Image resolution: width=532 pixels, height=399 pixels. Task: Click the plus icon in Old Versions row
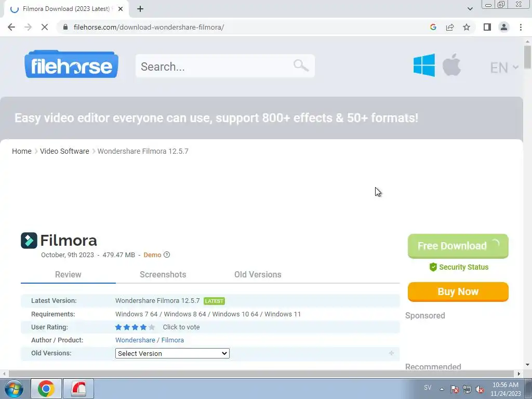(x=391, y=353)
